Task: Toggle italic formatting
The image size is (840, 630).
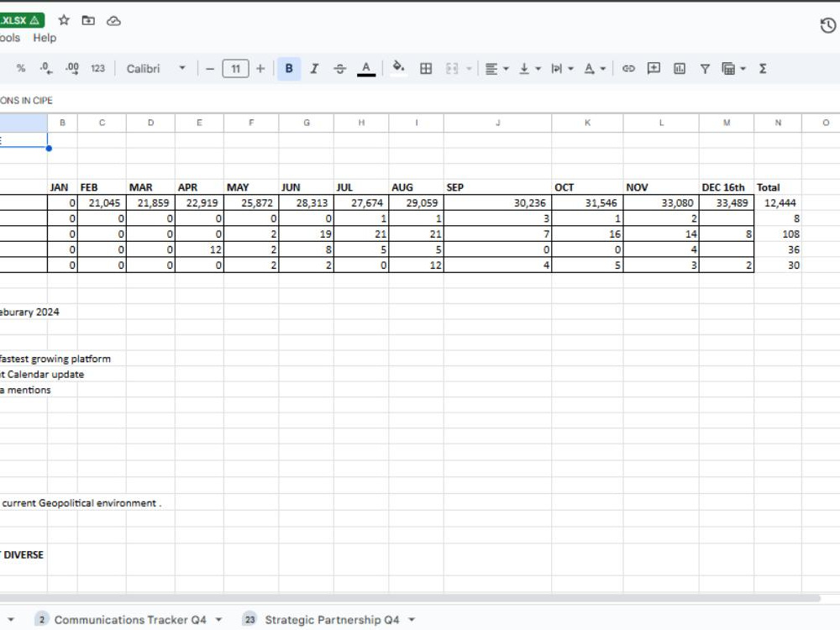Action: click(314, 69)
